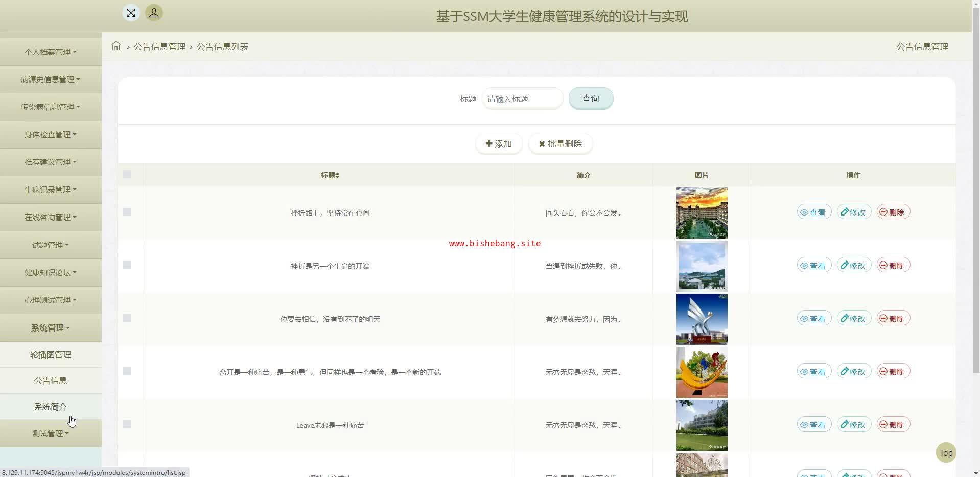Click 添加 plus button to add announcement
Viewport: 980px width, 477px height.
coord(499,144)
